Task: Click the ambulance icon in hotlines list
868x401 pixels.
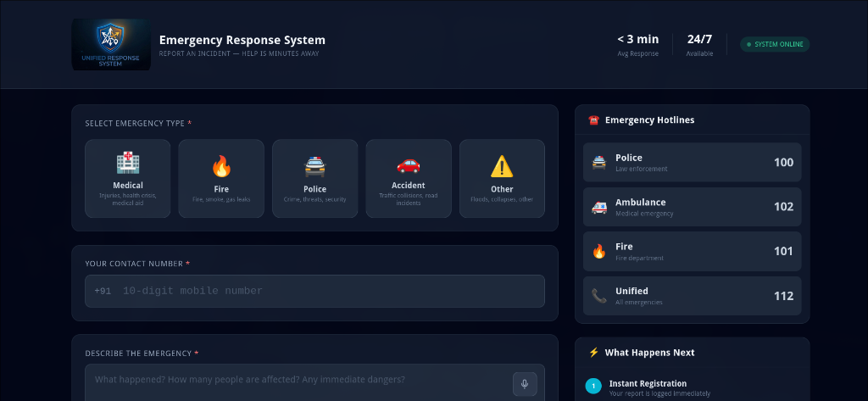Action: (599, 207)
